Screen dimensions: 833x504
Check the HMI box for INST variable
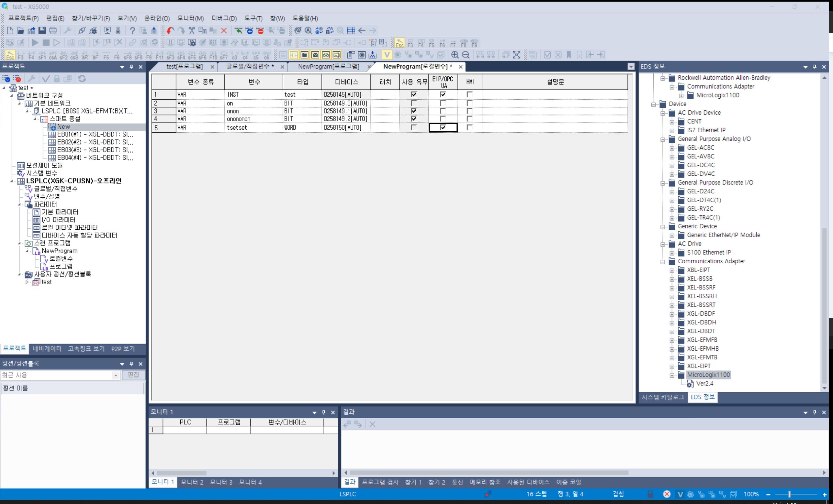[469, 94]
